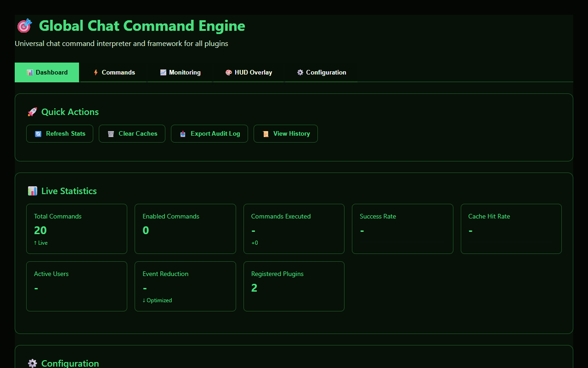Click the Event Reduction statistic card

pyautogui.click(x=185, y=286)
